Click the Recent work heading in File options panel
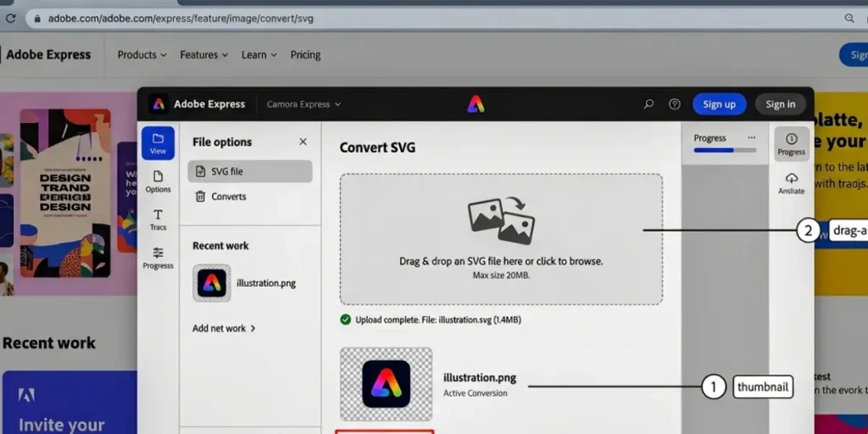Image resolution: width=868 pixels, height=434 pixels. point(220,246)
